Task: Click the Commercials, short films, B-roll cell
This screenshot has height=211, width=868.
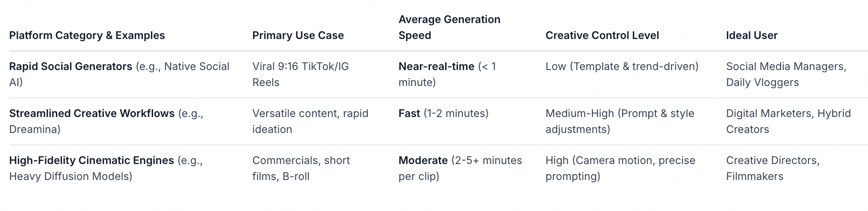Action: point(301,168)
